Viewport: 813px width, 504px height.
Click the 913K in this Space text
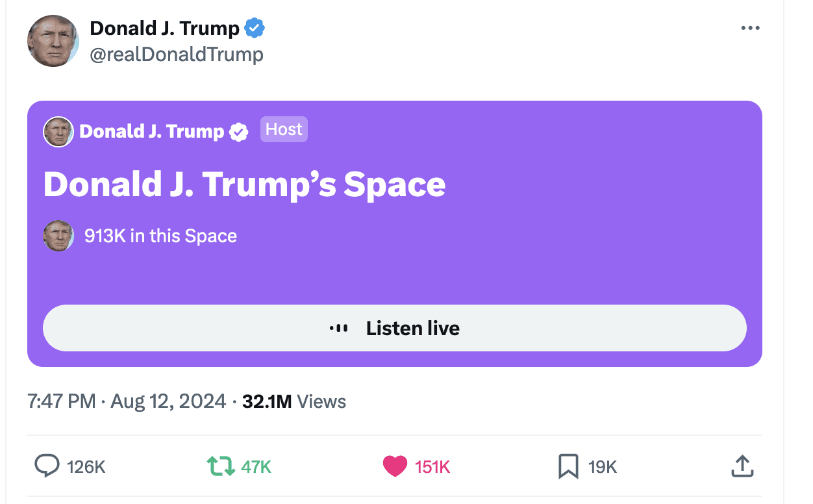(160, 236)
